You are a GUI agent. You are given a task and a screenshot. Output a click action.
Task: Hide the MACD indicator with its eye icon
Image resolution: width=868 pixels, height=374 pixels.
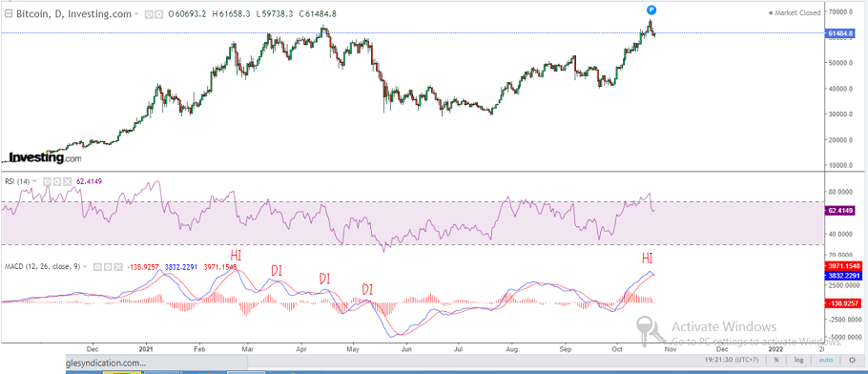click(x=97, y=266)
